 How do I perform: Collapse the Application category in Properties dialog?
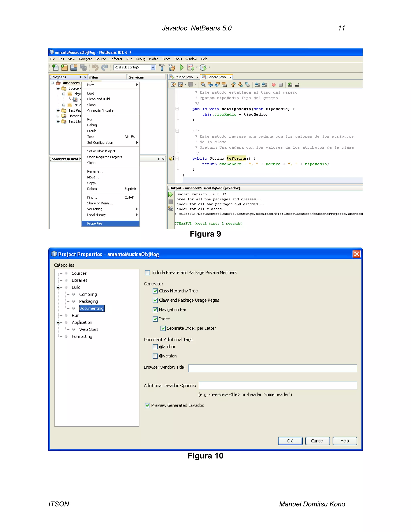point(58,323)
